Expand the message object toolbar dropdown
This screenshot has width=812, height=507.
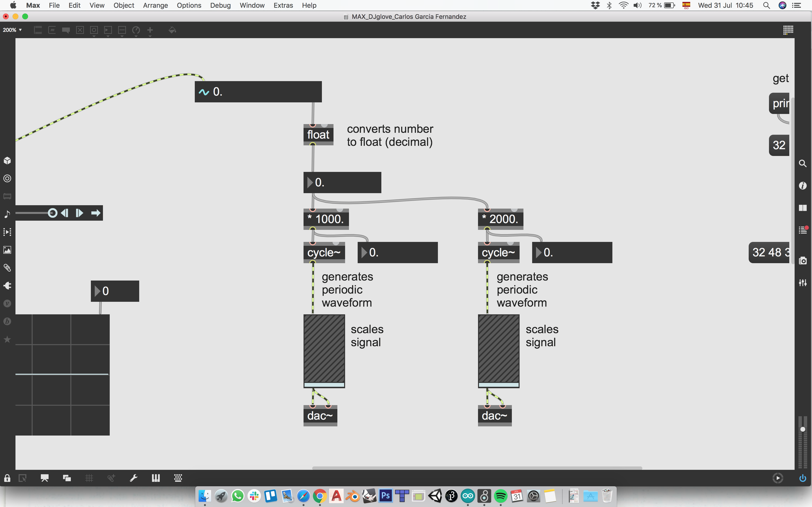52,30
